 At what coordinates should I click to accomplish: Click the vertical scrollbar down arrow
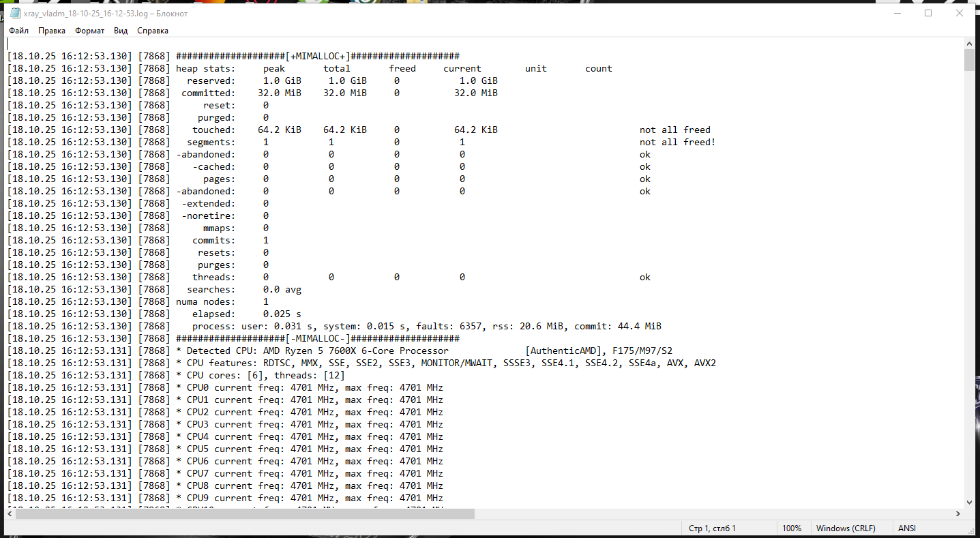coord(969,501)
